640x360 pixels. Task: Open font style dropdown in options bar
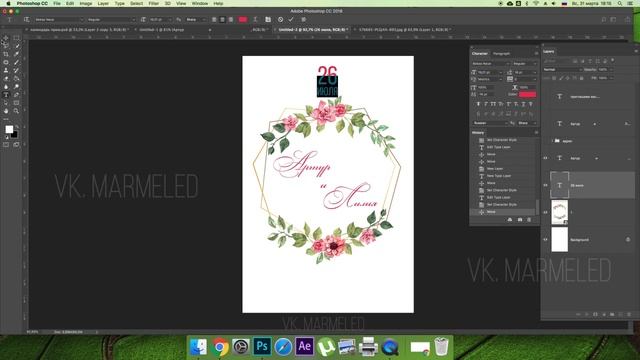[111, 19]
